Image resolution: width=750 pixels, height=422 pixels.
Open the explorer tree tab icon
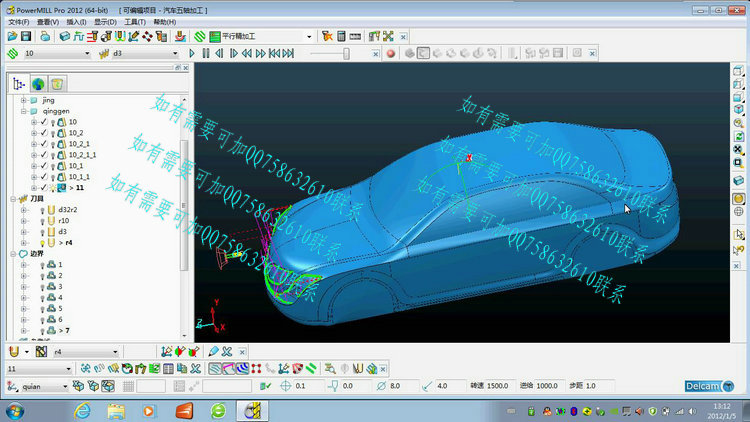pos(19,84)
